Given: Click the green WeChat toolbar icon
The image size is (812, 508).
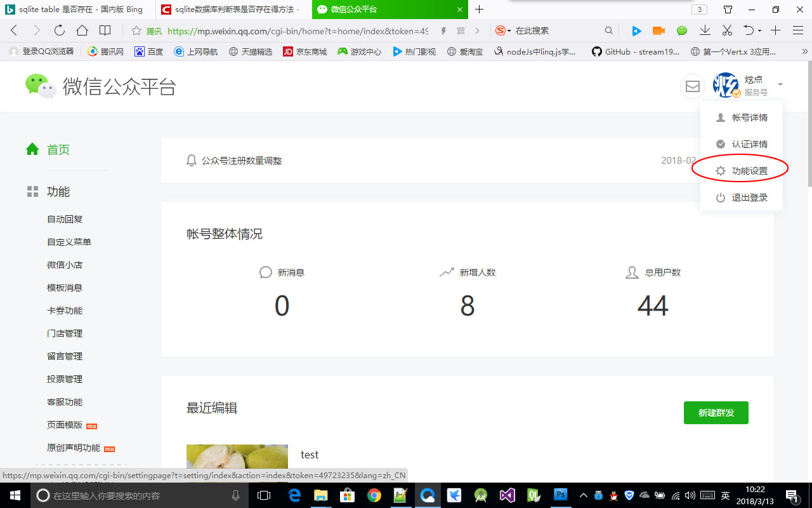Looking at the screenshot, I should point(682,30).
